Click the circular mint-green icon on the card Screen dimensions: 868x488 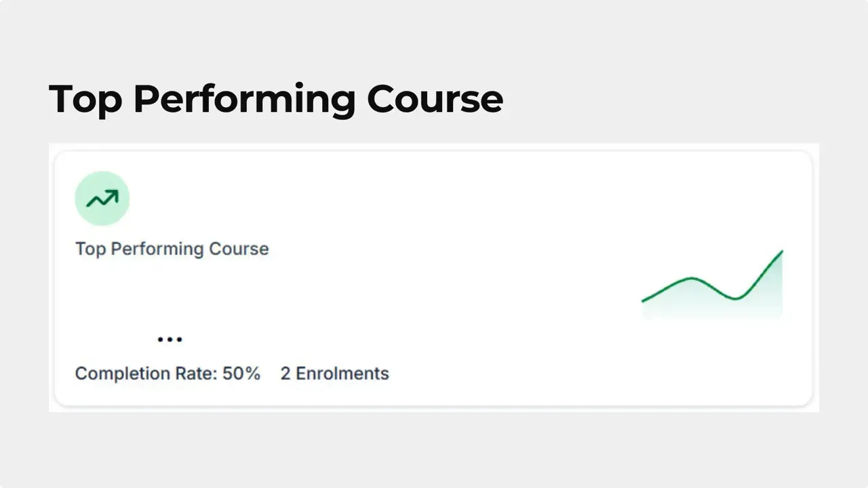[x=102, y=198]
